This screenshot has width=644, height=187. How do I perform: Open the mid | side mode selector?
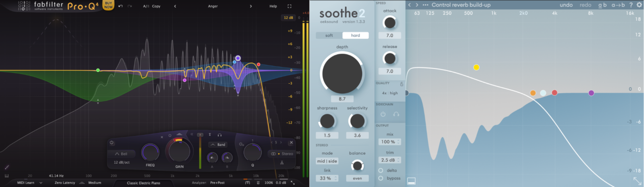[x=327, y=161]
